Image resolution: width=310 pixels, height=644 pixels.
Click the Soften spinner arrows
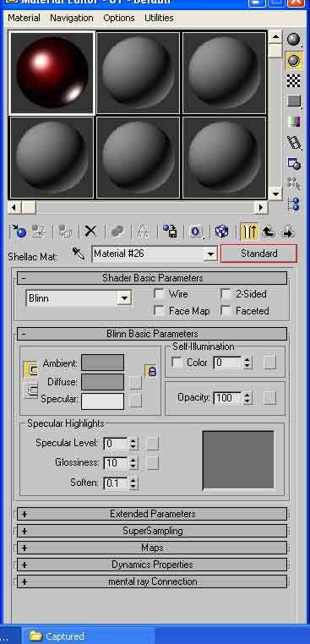tap(133, 483)
